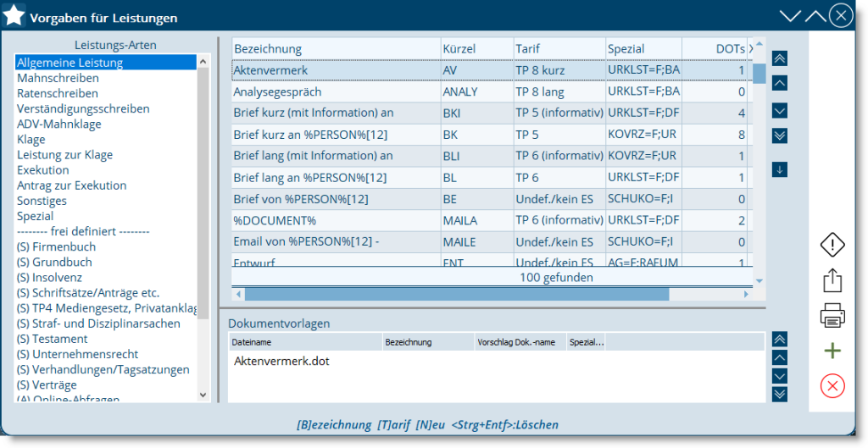Move template to top in Dokumentvorlagen
The image size is (868, 448).
pos(780,339)
